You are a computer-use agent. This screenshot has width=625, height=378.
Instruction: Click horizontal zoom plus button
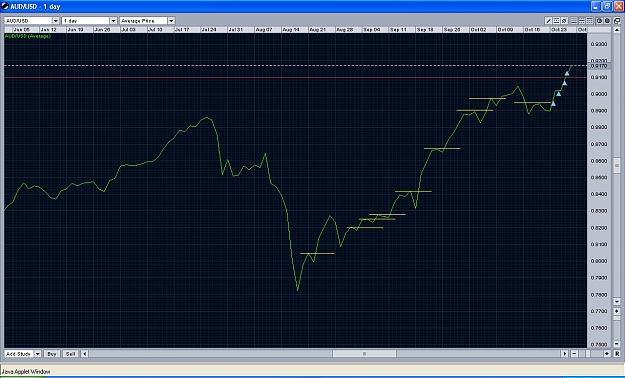pos(607,354)
